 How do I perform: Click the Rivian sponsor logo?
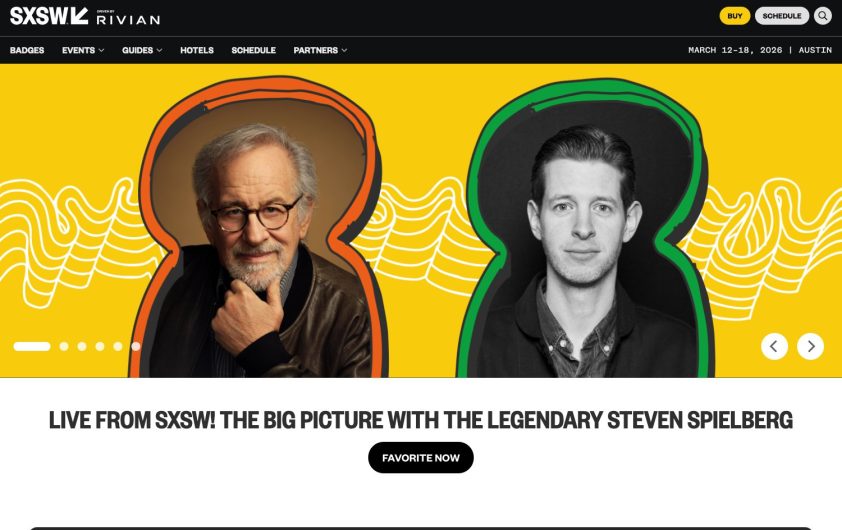coord(128,18)
